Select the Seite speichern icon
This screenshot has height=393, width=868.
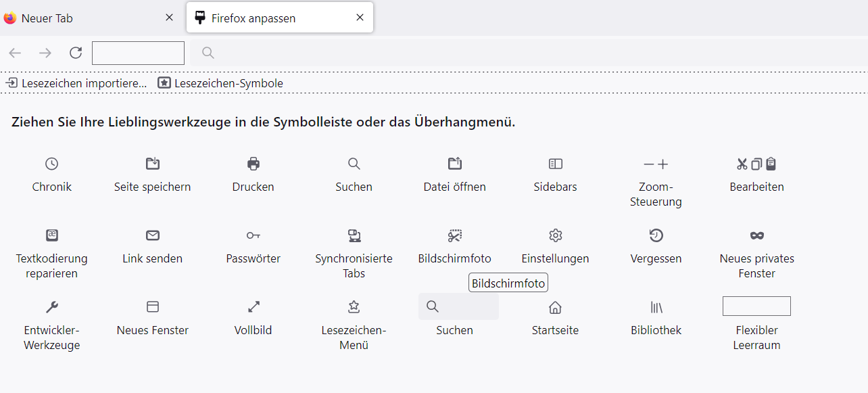153,164
